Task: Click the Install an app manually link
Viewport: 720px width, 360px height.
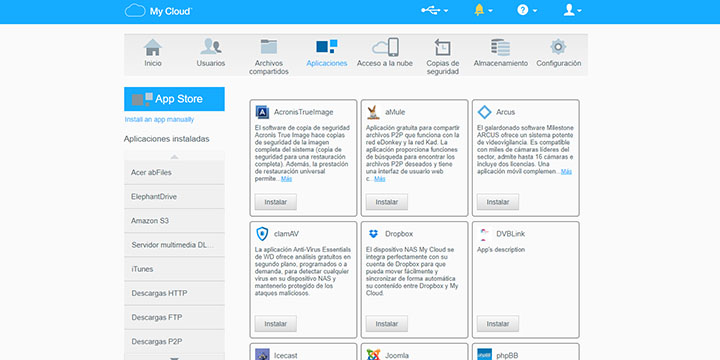Action: [159, 119]
